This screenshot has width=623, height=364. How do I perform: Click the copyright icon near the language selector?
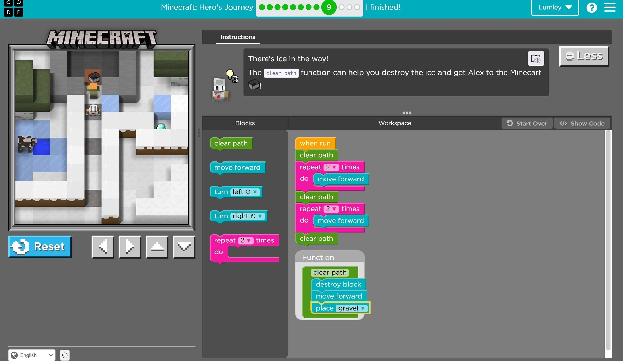pos(65,355)
